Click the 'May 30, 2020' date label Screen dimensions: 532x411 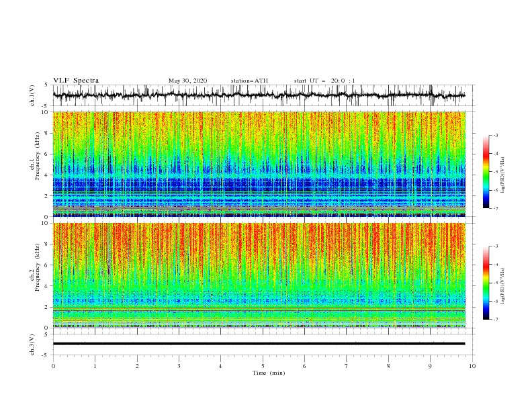pyautogui.click(x=187, y=81)
